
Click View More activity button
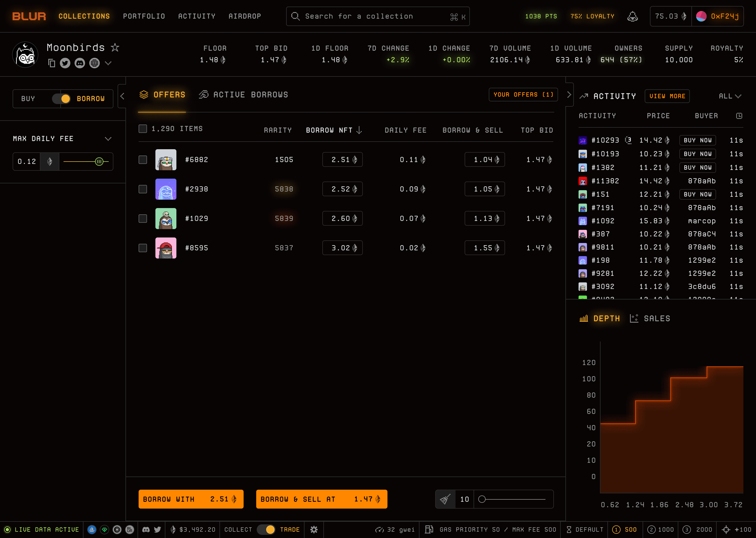point(667,96)
